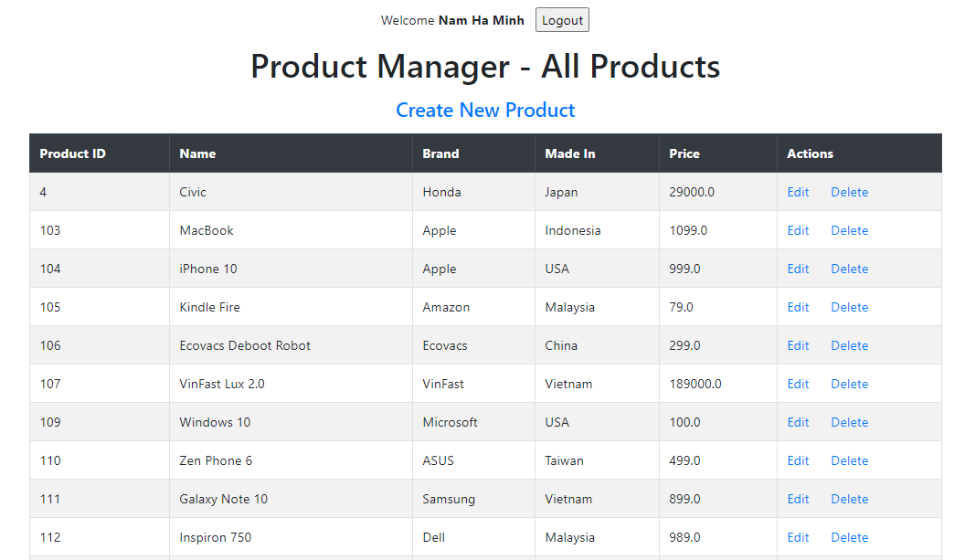Edit the iPhone 10 product
Viewport: 965px width, 560px height.
(798, 269)
